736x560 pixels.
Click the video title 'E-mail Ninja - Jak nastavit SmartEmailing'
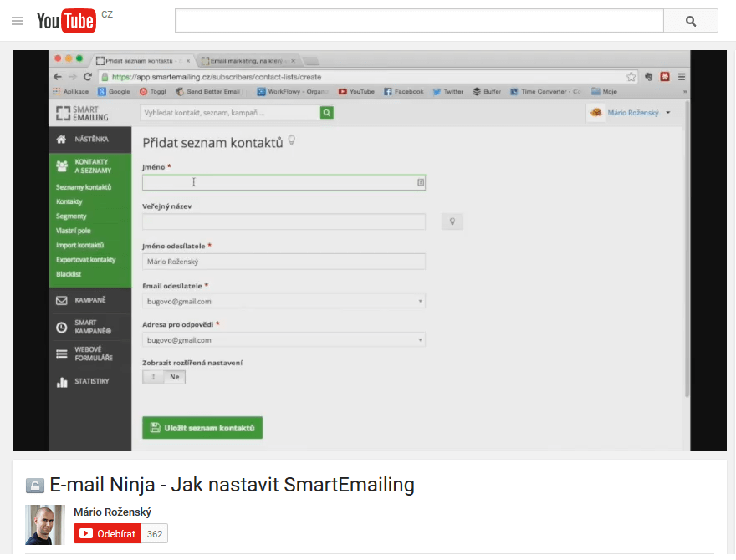pyautogui.click(x=232, y=485)
